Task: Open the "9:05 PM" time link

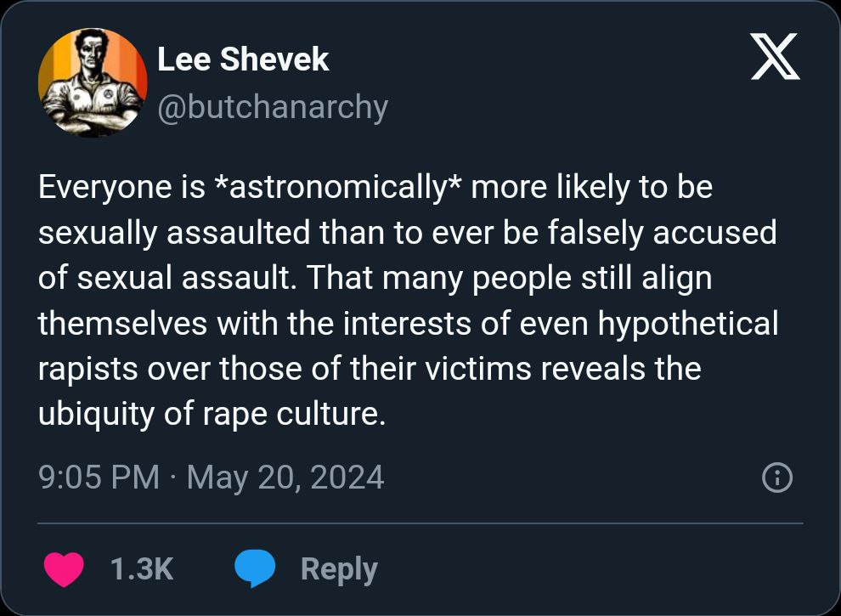Action: [x=99, y=478]
